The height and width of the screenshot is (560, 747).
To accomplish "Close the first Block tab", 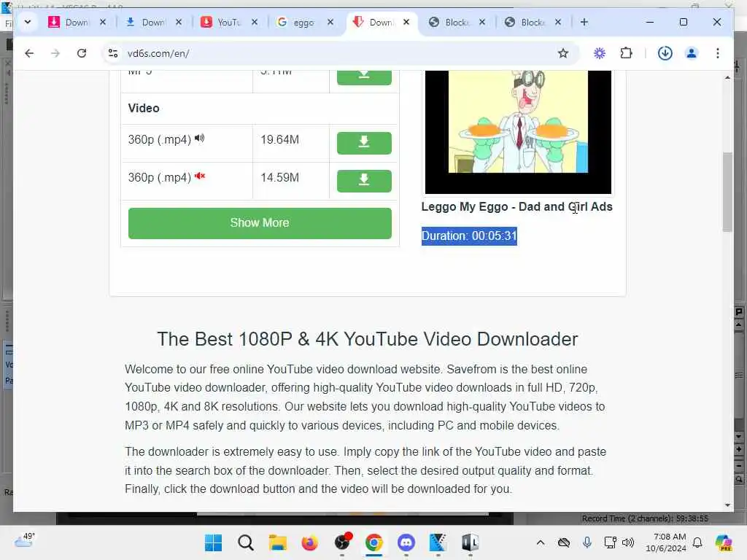I will (482, 22).
